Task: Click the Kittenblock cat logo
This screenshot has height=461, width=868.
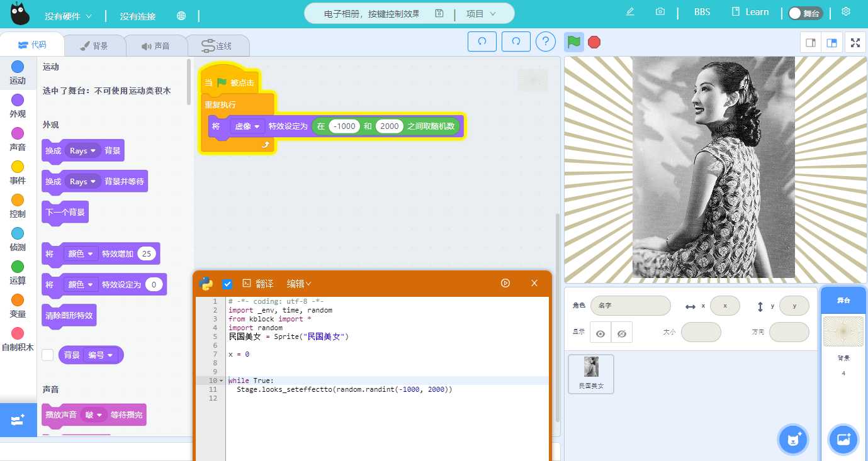Action: (20, 14)
